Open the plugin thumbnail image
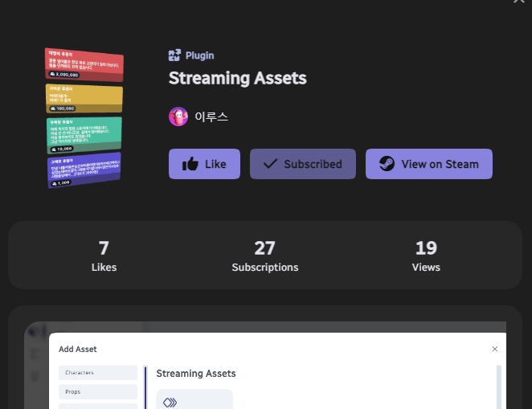The width and height of the screenshot is (532, 409). [x=84, y=117]
